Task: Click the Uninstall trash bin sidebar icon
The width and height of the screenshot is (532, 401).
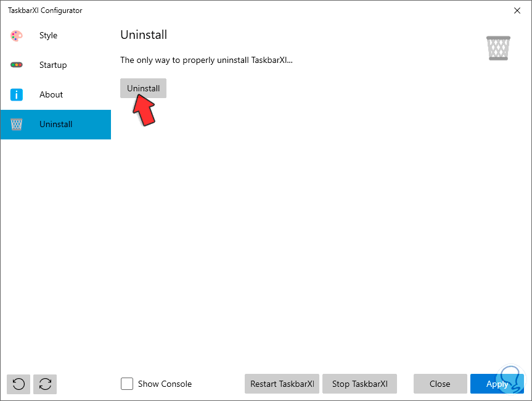Action: (x=16, y=124)
